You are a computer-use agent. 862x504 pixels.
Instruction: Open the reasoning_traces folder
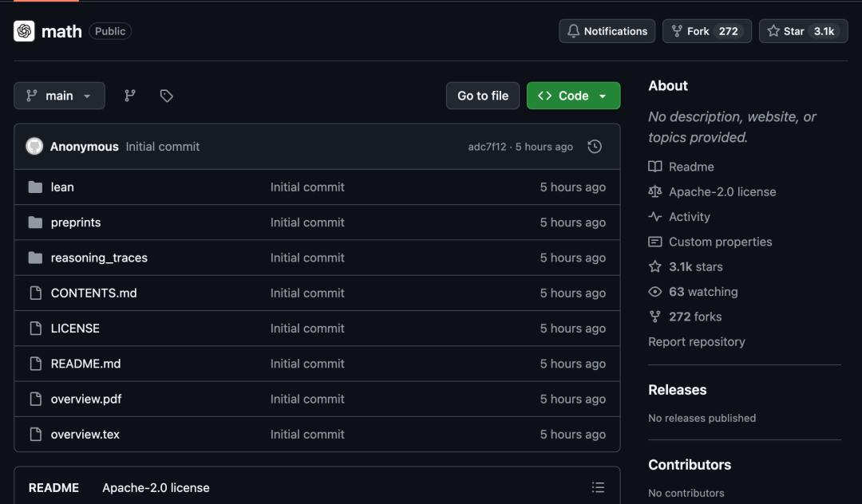(99, 258)
